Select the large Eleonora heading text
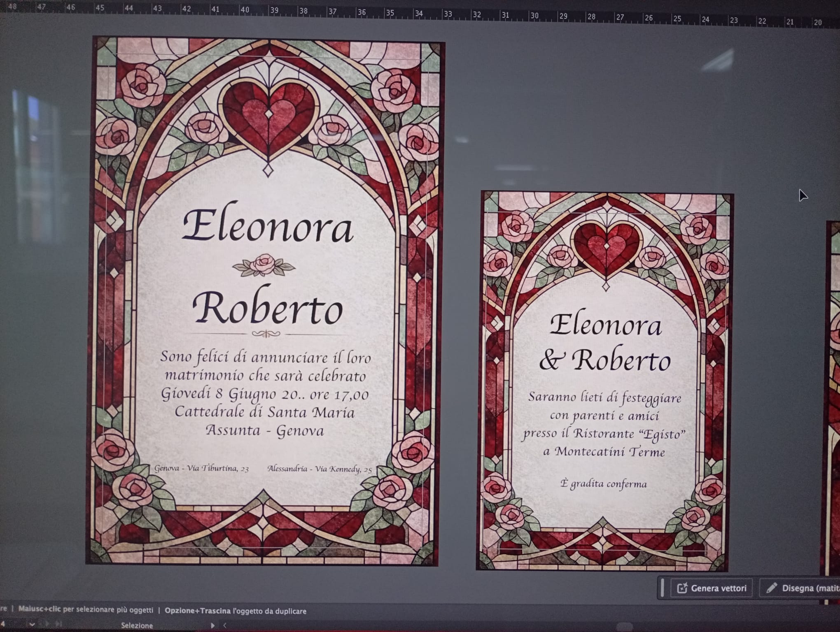840x632 pixels. (268, 226)
